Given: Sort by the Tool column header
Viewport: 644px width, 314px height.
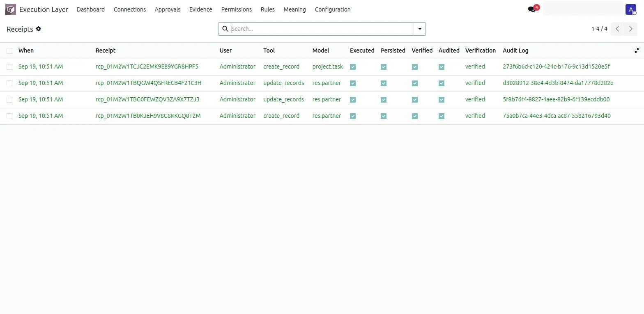Looking at the screenshot, I should point(269,50).
